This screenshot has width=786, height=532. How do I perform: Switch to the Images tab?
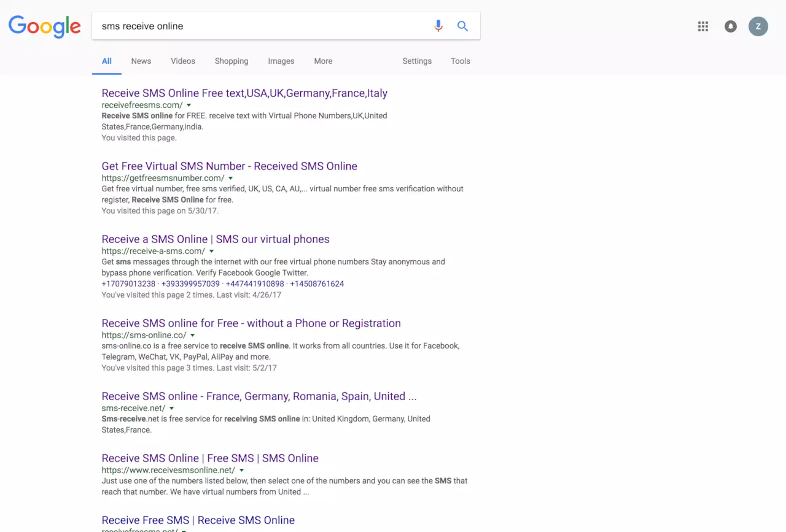[x=281, y=61]
